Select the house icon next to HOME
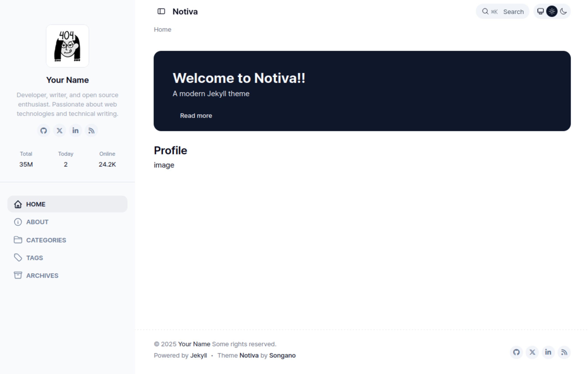 [18, 204]
